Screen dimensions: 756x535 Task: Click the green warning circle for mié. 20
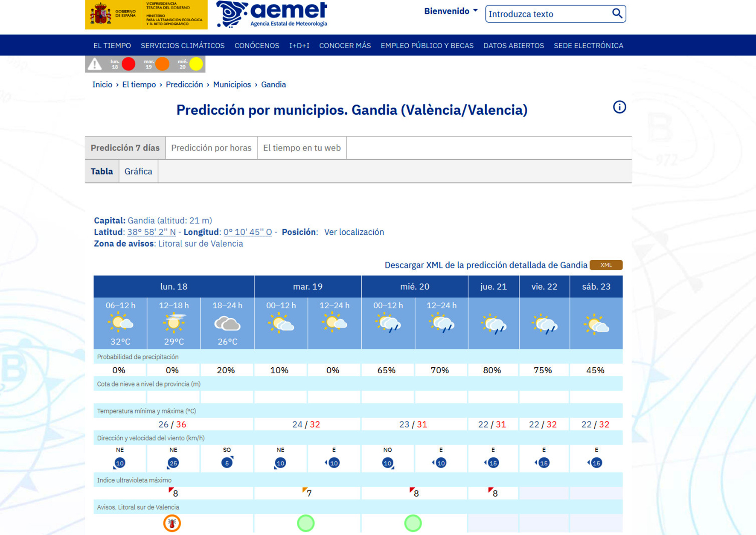(x=413, y=523)
